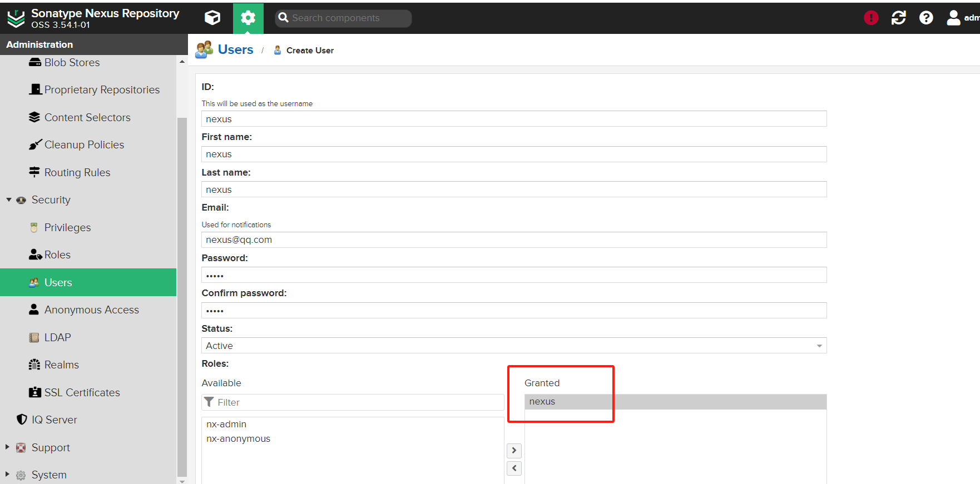Click the Last name field

click(x=514, y=189)
